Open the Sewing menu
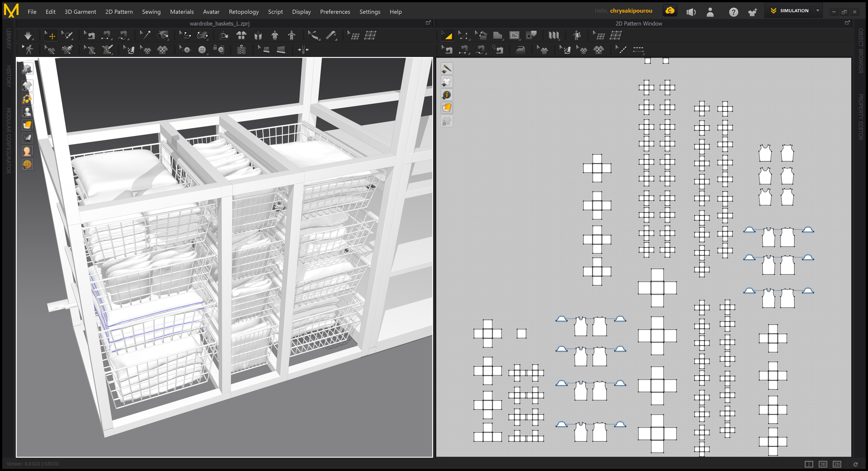Image resolution: width=868 pixels, height=471 pixels. pos(151,12)
